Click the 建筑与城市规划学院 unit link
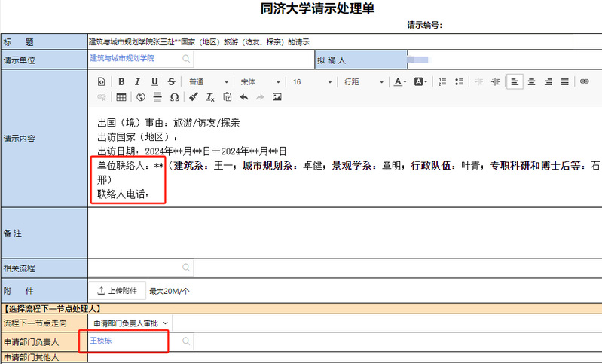The height and width of the screenshot is (364, 602). click(x=122, y=58)
